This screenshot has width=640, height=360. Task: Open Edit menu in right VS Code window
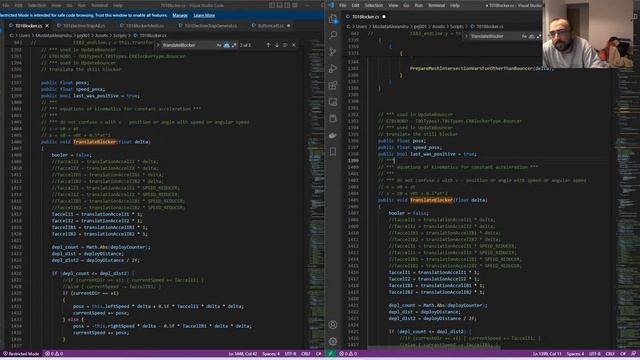click(356, 5)
